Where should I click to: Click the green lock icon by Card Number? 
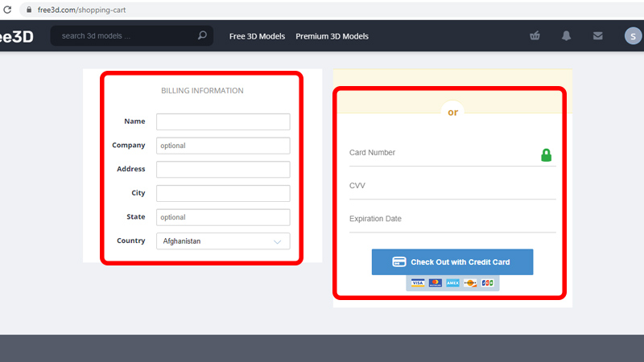(x=546, y=155)
